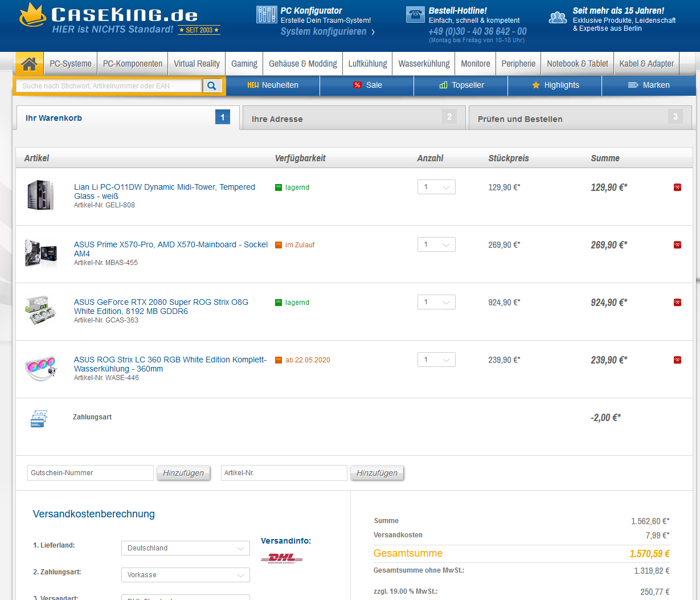Open the Peripherie menu
The width and height of the screenshot is (700, 600).
point(518,64)
